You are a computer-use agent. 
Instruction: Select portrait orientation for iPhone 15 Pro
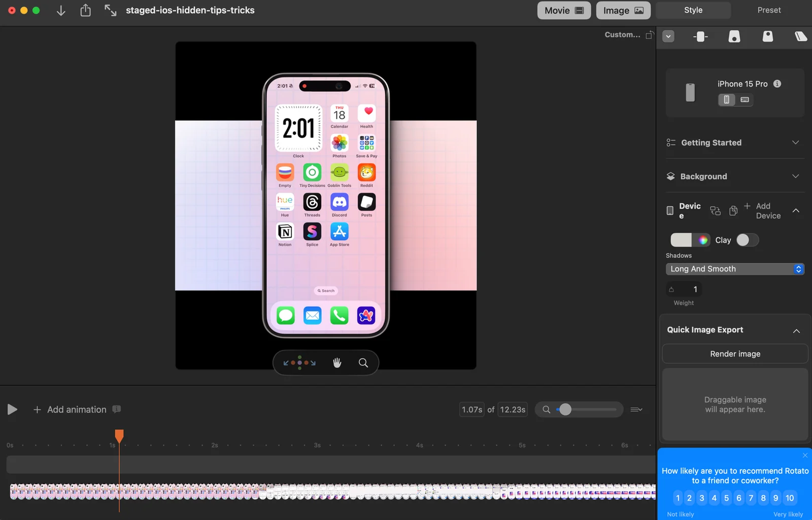tap(726, 99)
